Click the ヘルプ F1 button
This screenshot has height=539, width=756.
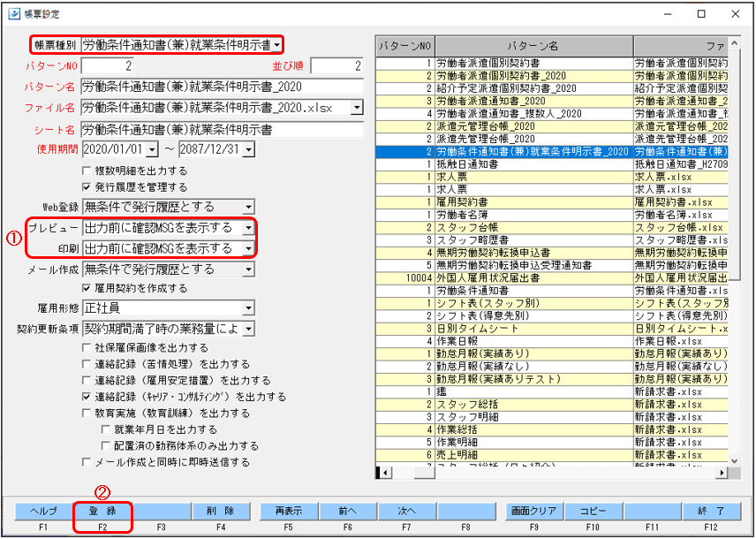tap(43, 512)
